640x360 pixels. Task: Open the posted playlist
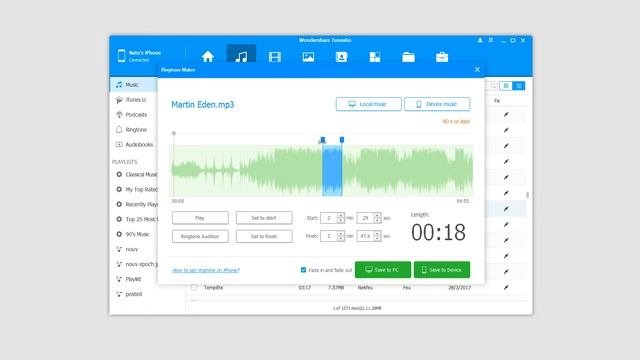click(133, 294)
